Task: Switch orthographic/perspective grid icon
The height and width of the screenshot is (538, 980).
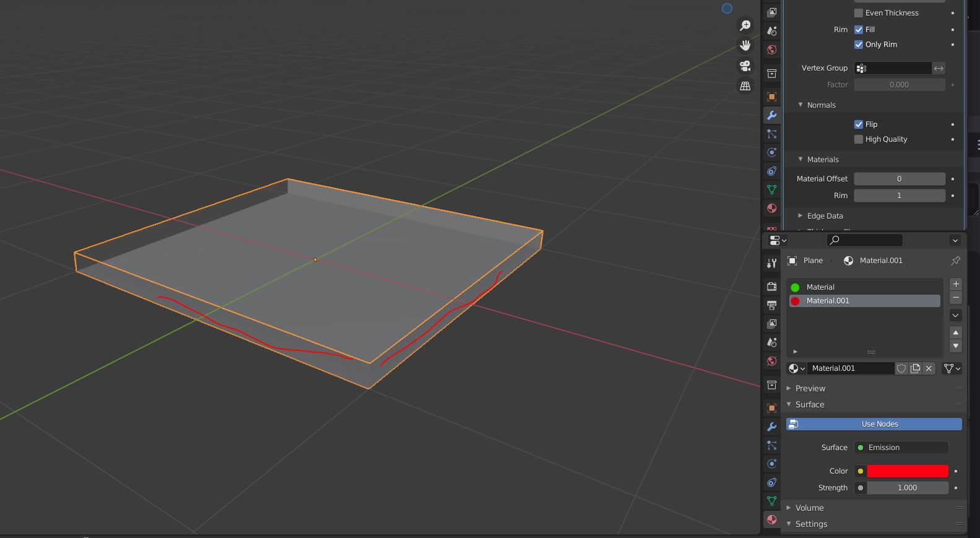Action: pyautogui.click(x=745, y=86)
